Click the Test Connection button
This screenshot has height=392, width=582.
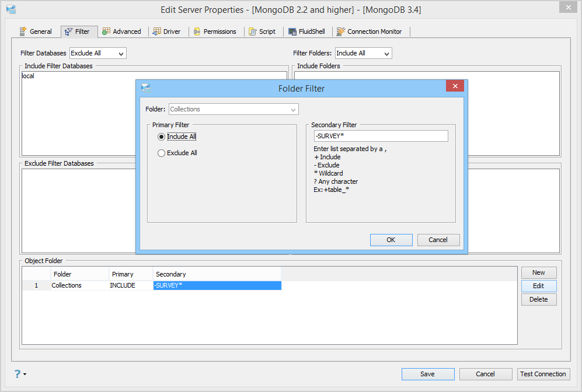point(543,374)
